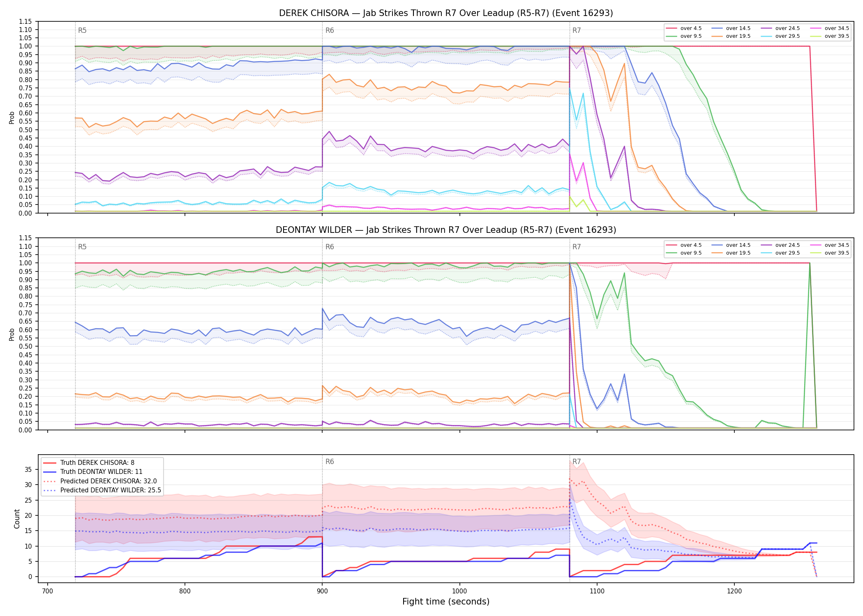Click the R5 round marker in top chart
Screen dimensions: 863x616
[82, 30]
